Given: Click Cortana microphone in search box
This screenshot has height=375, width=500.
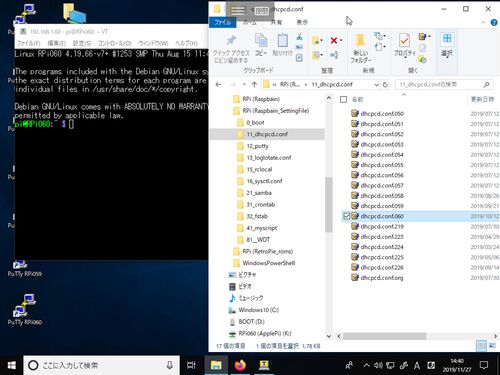Looking at the screenshot, I should (x=169, y=365).
